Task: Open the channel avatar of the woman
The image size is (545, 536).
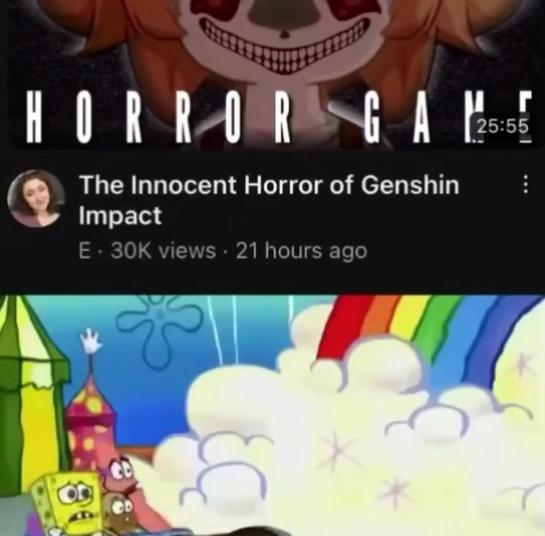Action: [36, 198]
